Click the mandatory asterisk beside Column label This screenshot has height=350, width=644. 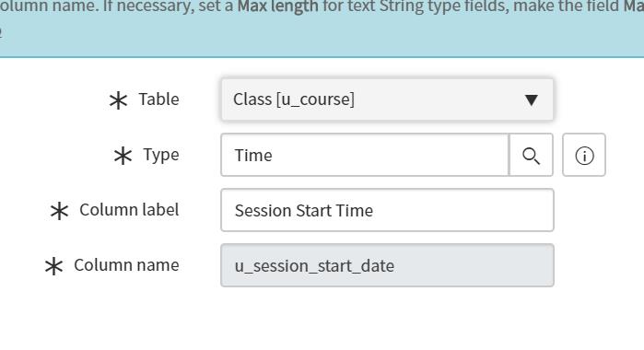click(59, 211)
